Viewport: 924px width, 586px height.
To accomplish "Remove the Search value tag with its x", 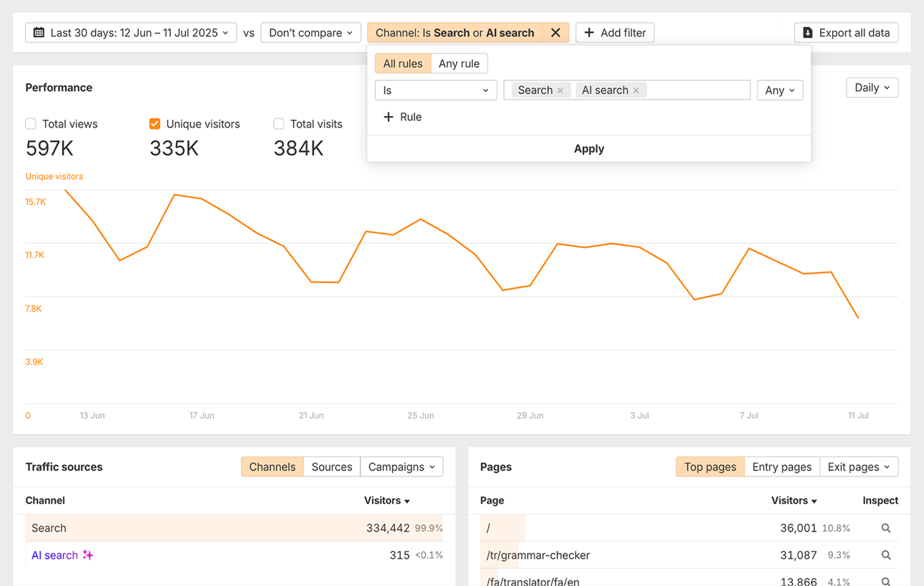I will point(560,90).
